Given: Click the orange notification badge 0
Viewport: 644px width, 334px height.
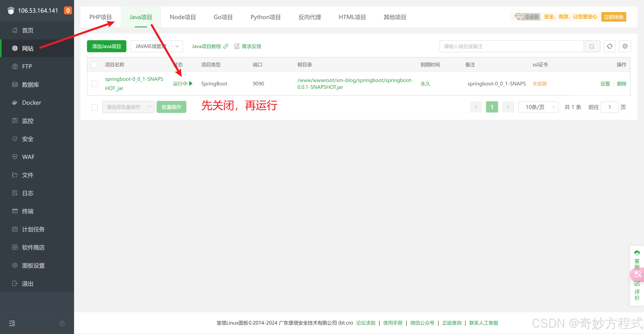Looking at the screenshot, I should pos(68,10).
